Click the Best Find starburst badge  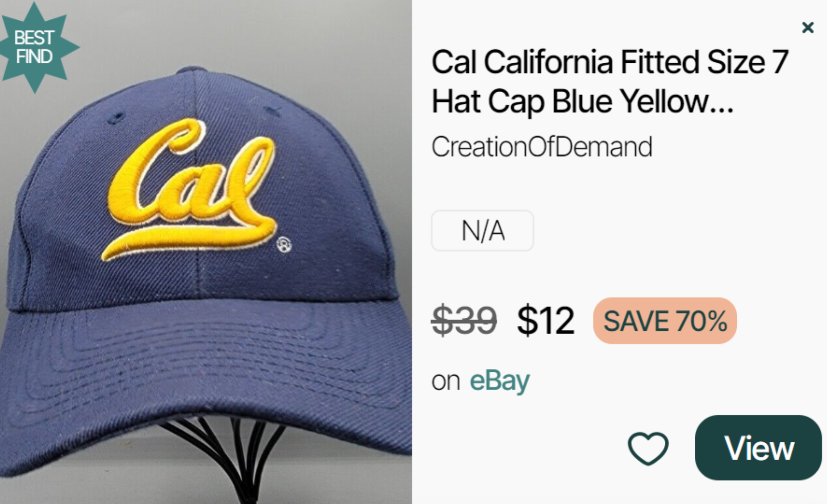pyautogui.click(x=34, y=47)
